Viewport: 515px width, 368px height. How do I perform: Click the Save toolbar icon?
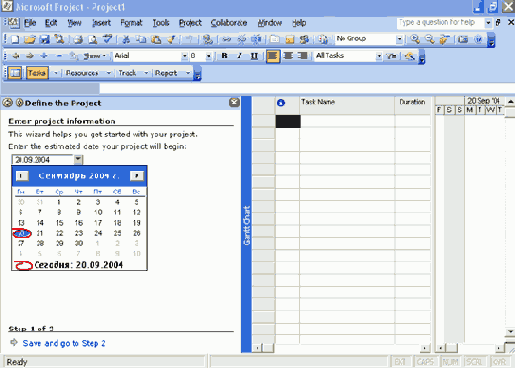pos(44,39)
